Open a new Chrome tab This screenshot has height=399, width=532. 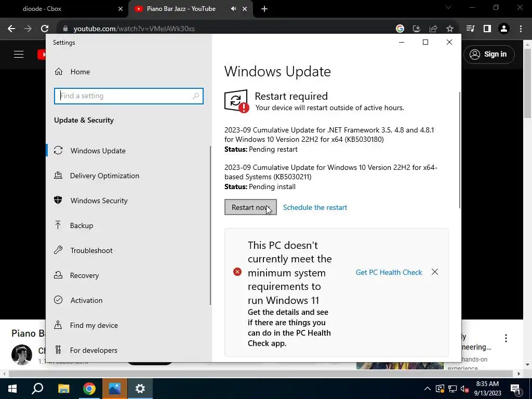pyautogui.click(x=264, y=9)
